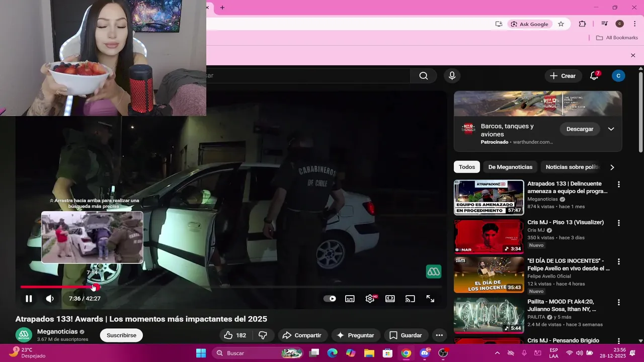This screenshot has height=362, width=644.
Task: Open Microsoft Edge from the taskbar
Action: 332,353
